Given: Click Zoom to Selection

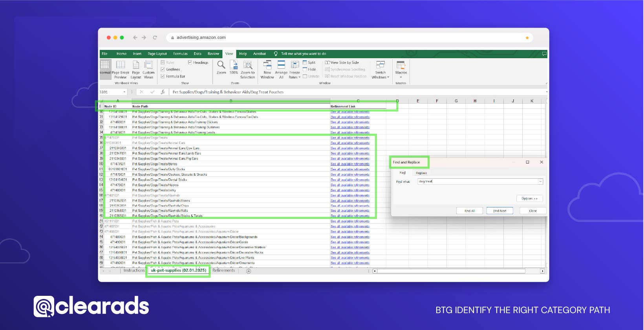Looking at the screenshot, I should 248,69.
